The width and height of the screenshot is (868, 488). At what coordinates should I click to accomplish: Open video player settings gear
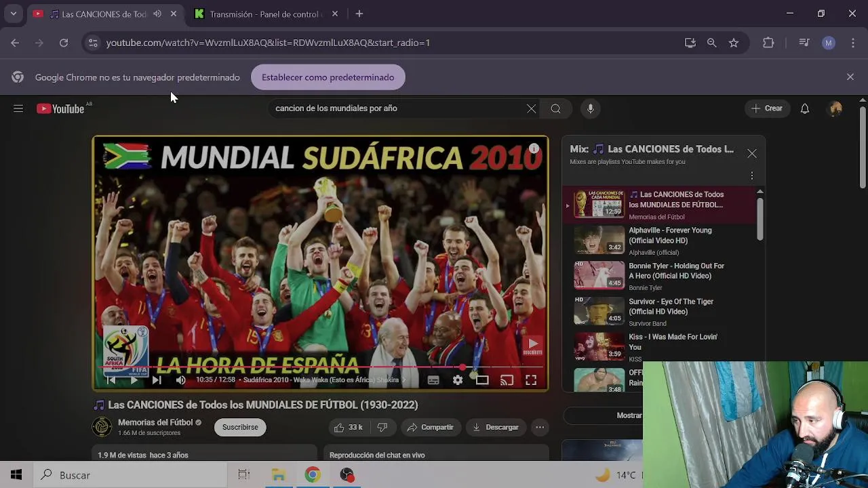pos(458,380)
